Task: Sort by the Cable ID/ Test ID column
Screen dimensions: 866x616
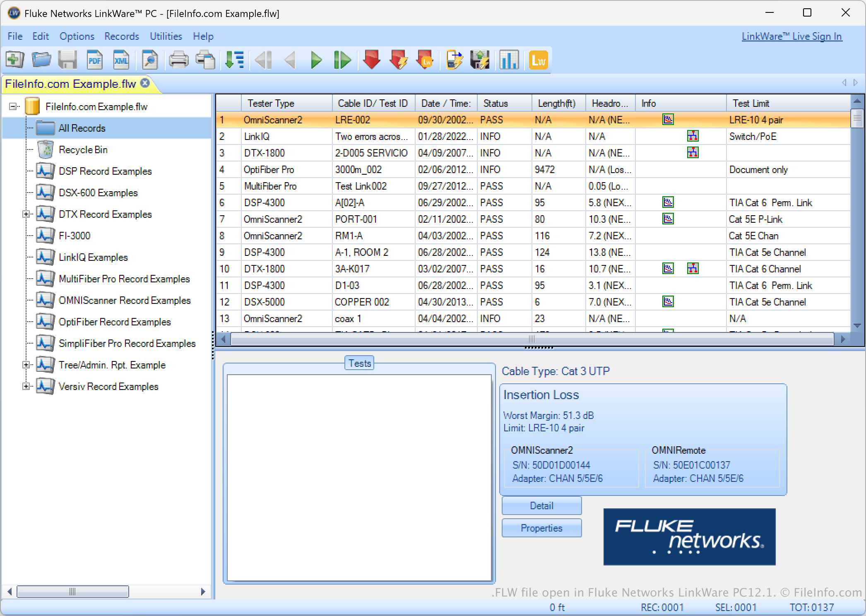Action: (373, 103)
